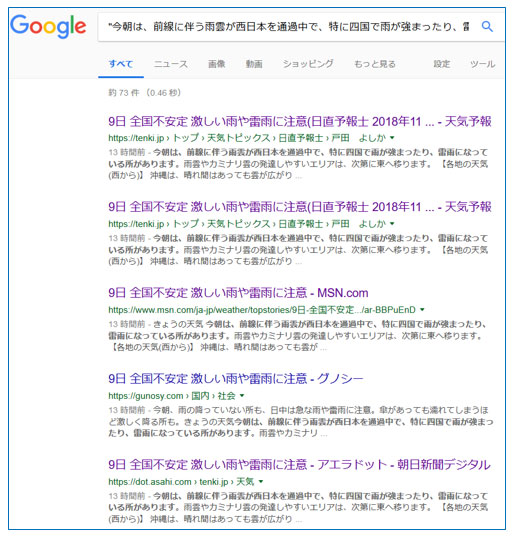The image size is (514, 538).
Task: Click the Google logo
Action: (48, 26)
